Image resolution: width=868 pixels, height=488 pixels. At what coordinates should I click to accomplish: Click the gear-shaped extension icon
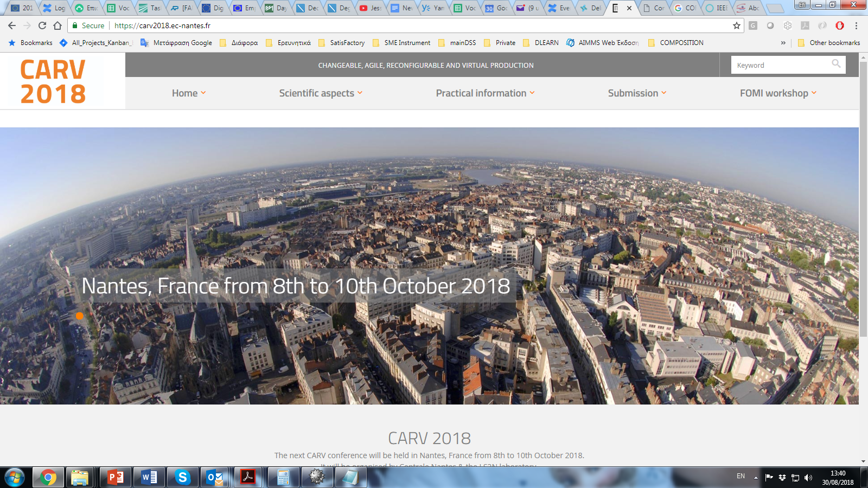click(788, 25)
